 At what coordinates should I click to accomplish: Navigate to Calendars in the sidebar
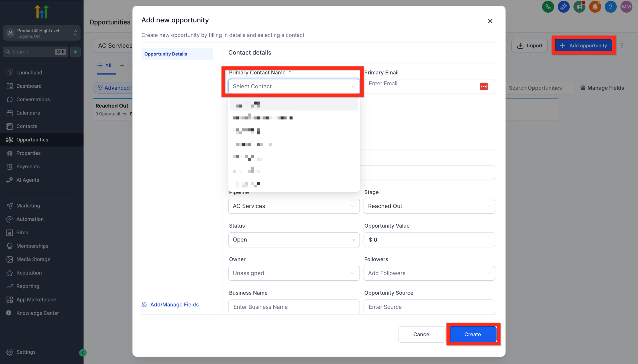click(28, 113)
